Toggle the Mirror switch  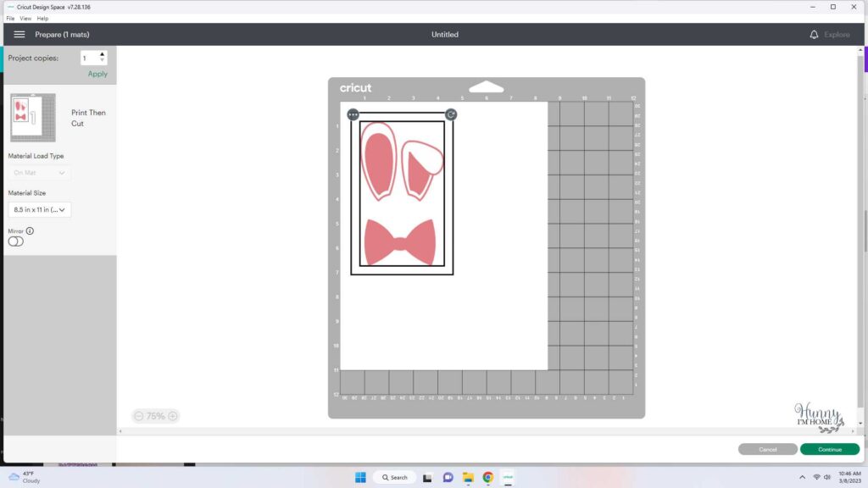pos(15,241)
